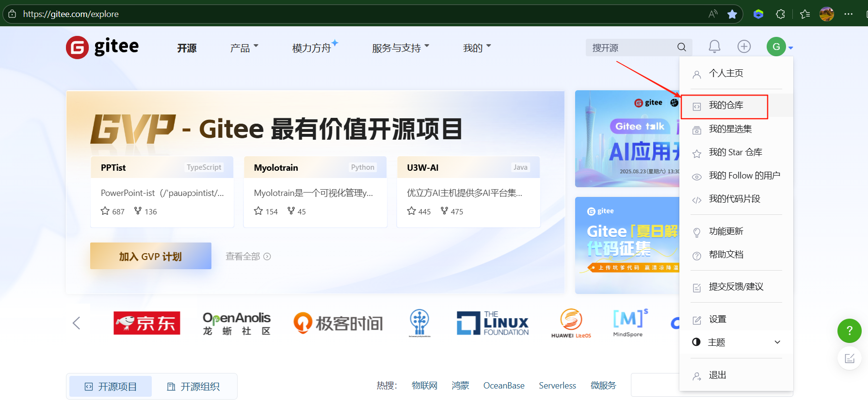This screenshot has width=868, height=405.
Task: Click the Python tag on Myolotrain card
Action: click(363, 167)
